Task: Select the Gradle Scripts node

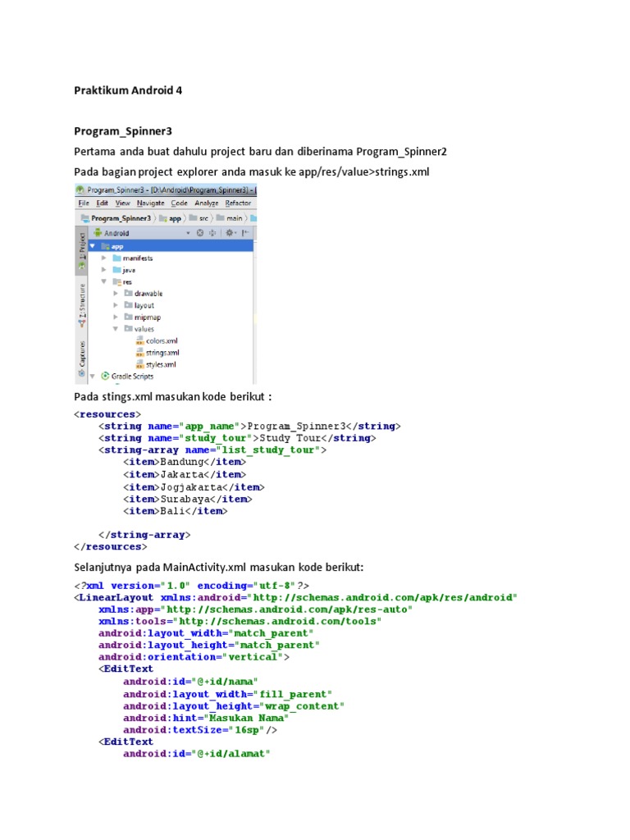Action: coord(132,376)
